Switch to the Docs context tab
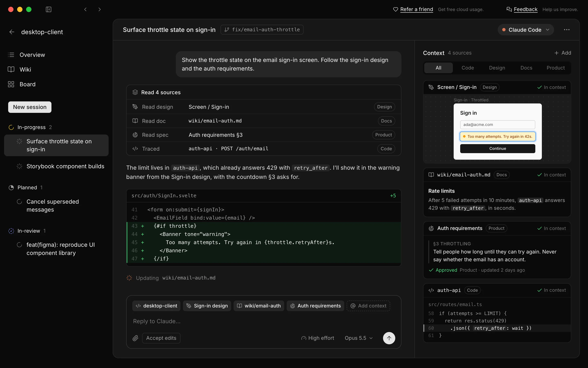 click(526, 68)
